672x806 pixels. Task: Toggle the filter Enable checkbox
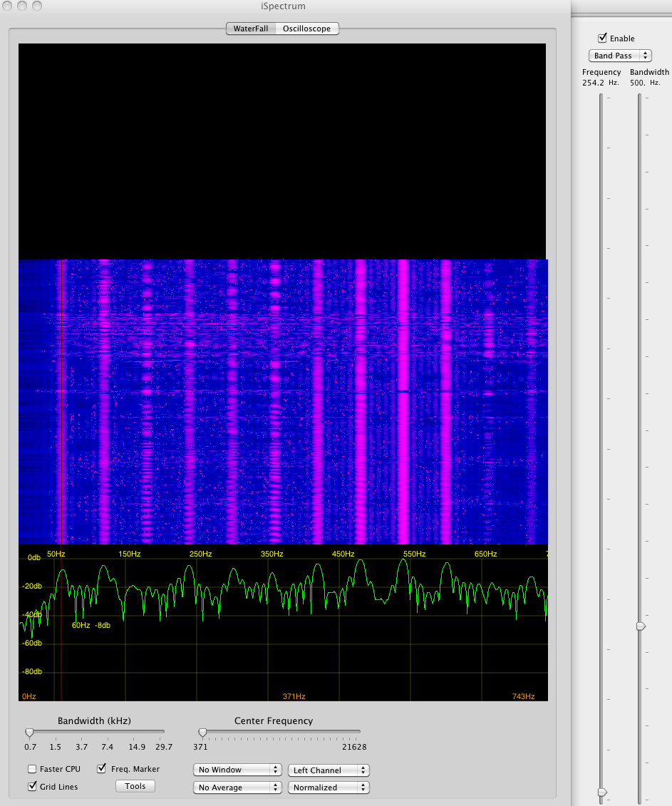(603, 38)
